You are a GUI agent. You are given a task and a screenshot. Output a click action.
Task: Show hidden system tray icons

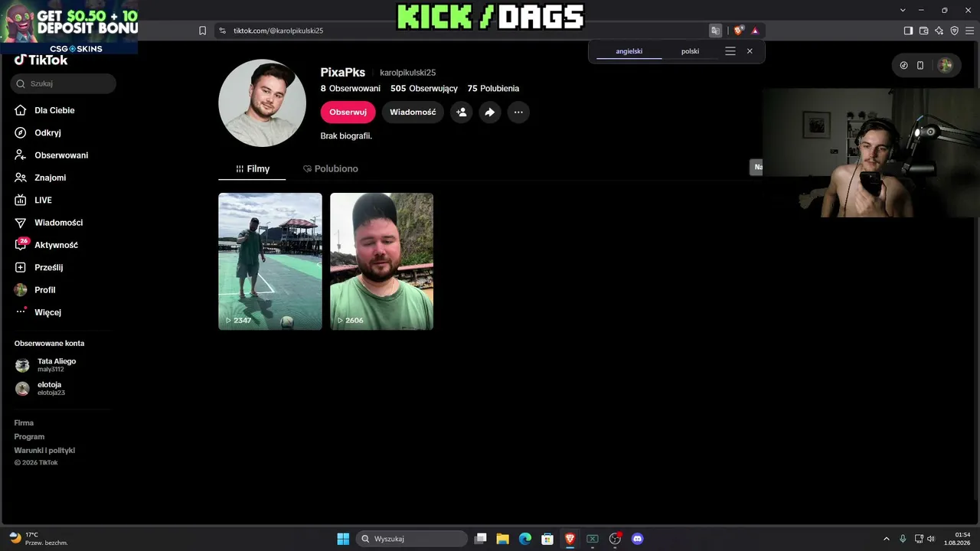click(x=887, y=539)
